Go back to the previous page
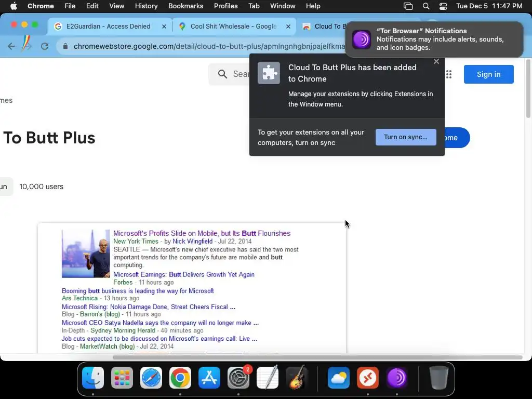The image size is (532, 399). [x=11, y=46]
